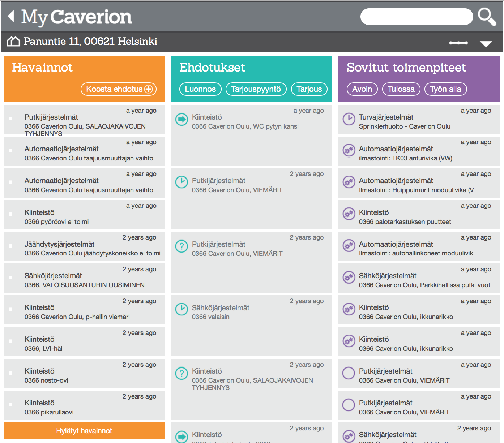
Task: Click the plus icon in Koosta ehdotus
Action: point(149,89)
